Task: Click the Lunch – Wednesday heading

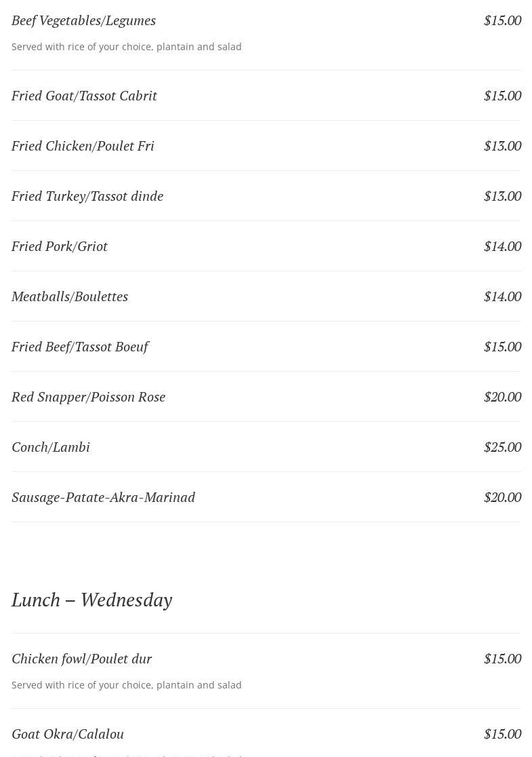Action: click(91, 600)
